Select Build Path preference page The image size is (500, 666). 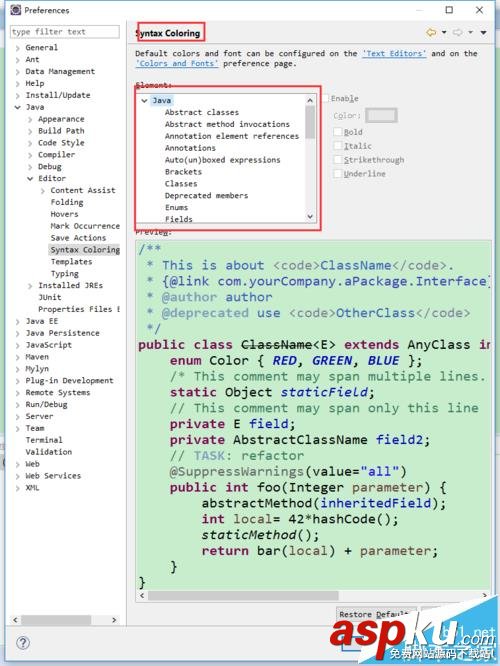61,131
